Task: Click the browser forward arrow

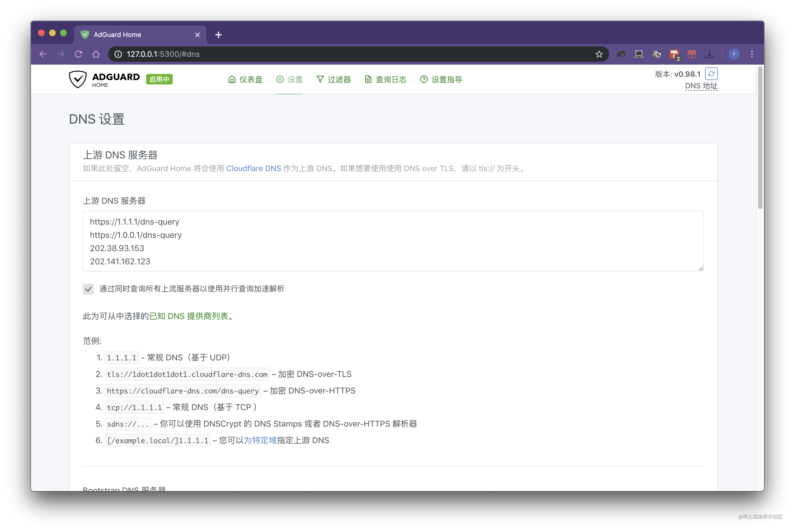Action: (x=61, y=54)
